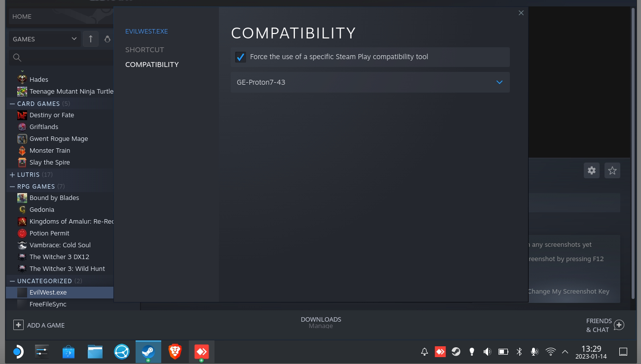
Task: Collapse the Card Games category
Action: click(12, 104)
